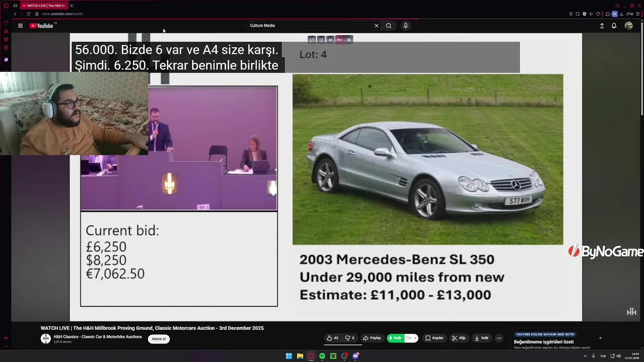
Task: Reload the page
Action: (28, 14)
